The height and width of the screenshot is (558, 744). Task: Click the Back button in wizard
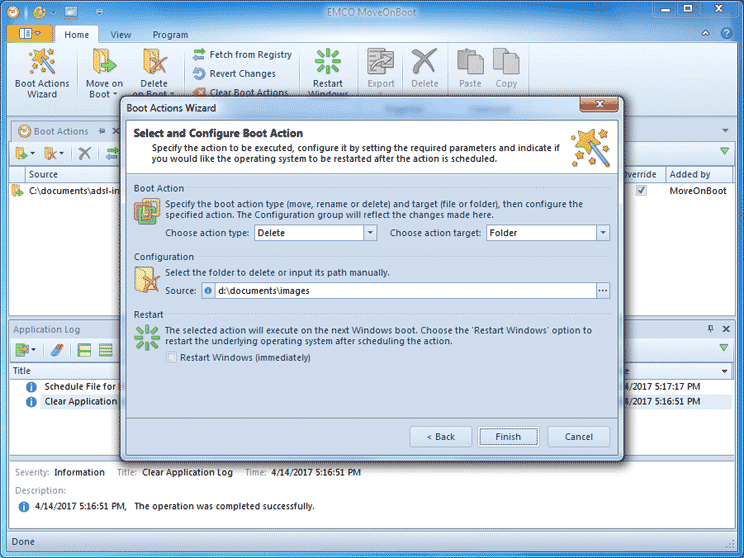(x=440, y=437)
